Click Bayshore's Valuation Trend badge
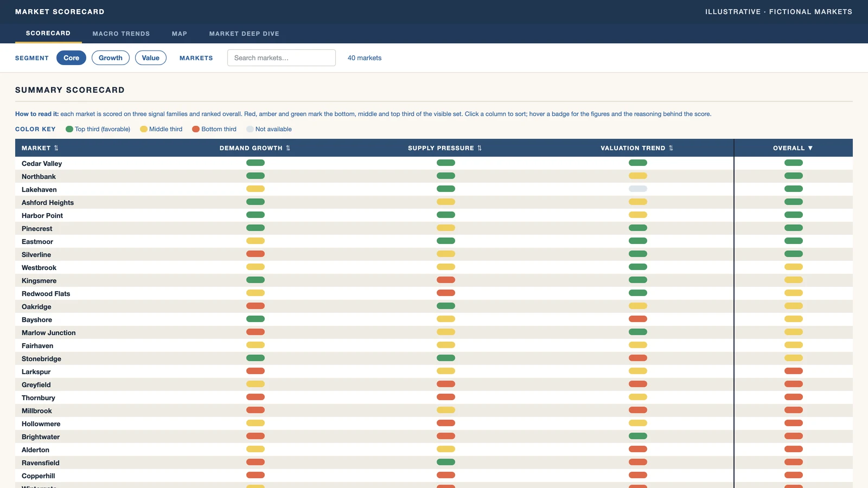 tap(638, 319)
